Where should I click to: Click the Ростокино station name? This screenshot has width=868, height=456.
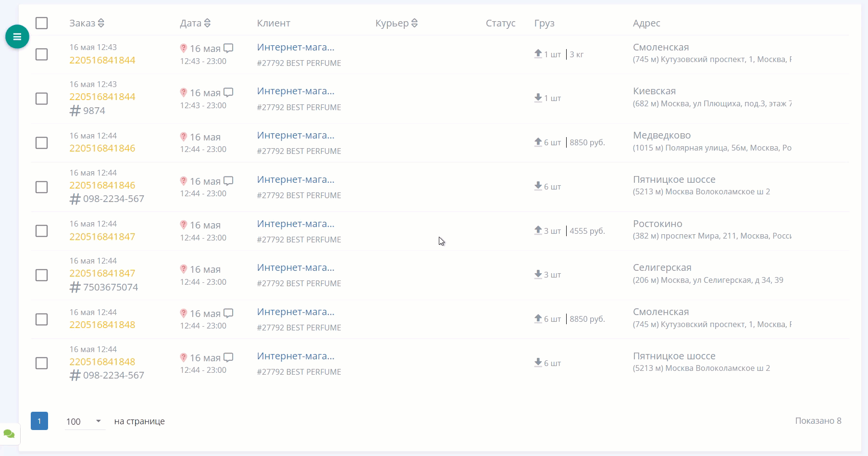pos(657,224)
